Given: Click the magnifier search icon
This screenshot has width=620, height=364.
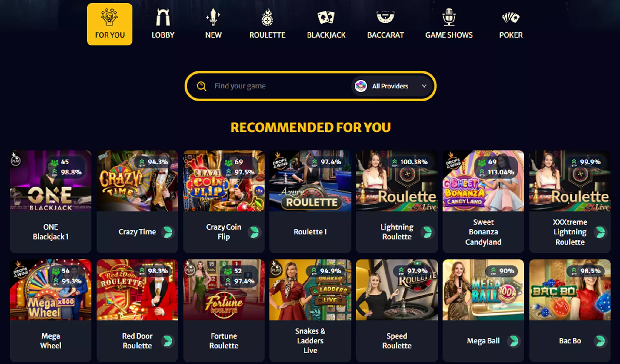Looking at the screenshot, I should coord(202,86).
